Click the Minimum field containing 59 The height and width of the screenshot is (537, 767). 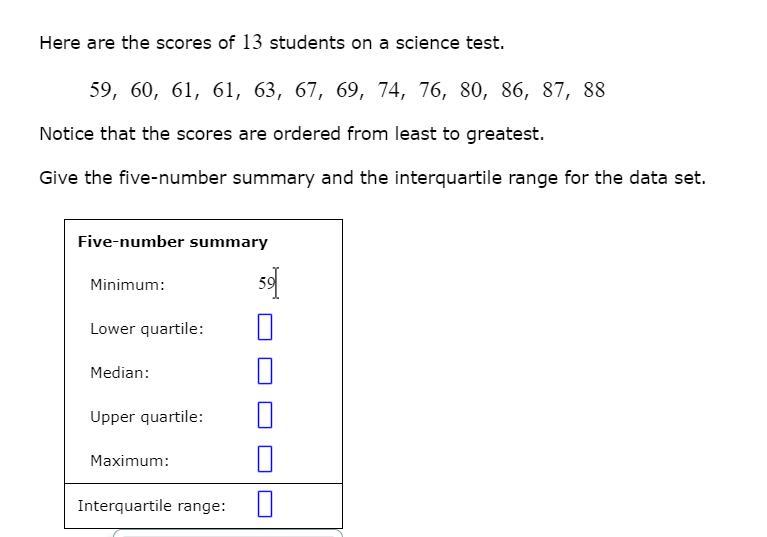(x=266, y=284)
